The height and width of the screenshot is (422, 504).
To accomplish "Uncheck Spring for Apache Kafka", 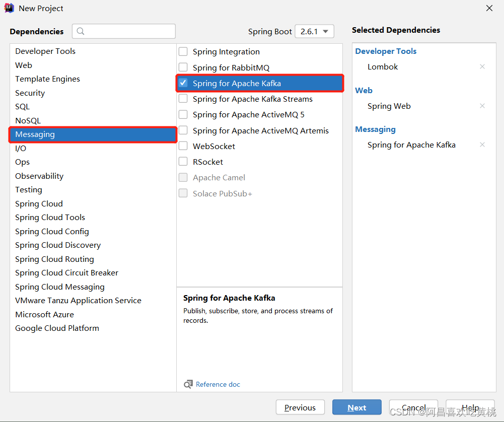I will [183, 83].
